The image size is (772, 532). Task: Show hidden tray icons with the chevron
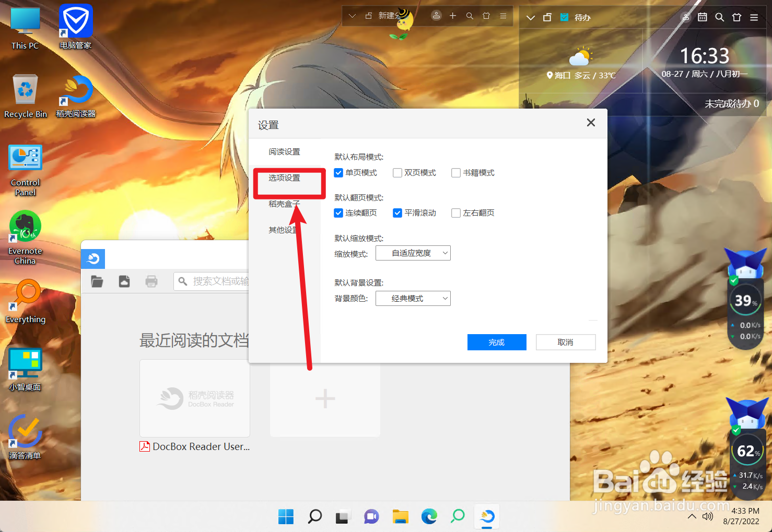[692, 516]
